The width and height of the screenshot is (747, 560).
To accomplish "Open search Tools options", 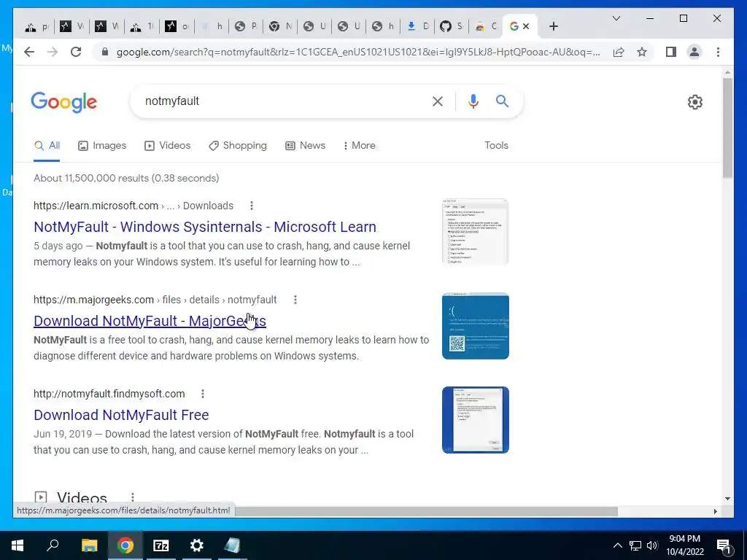I will point(496,146).
